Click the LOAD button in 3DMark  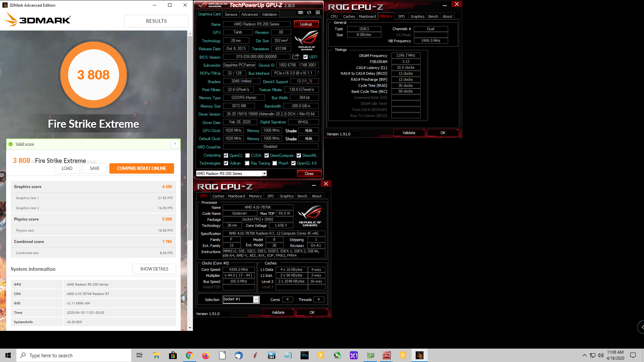(x=67, y=168)
